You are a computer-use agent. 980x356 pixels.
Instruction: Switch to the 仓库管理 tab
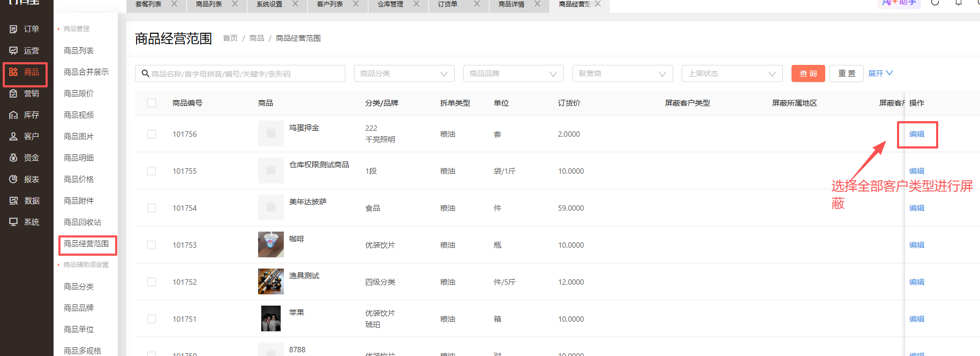click(390, 4)
